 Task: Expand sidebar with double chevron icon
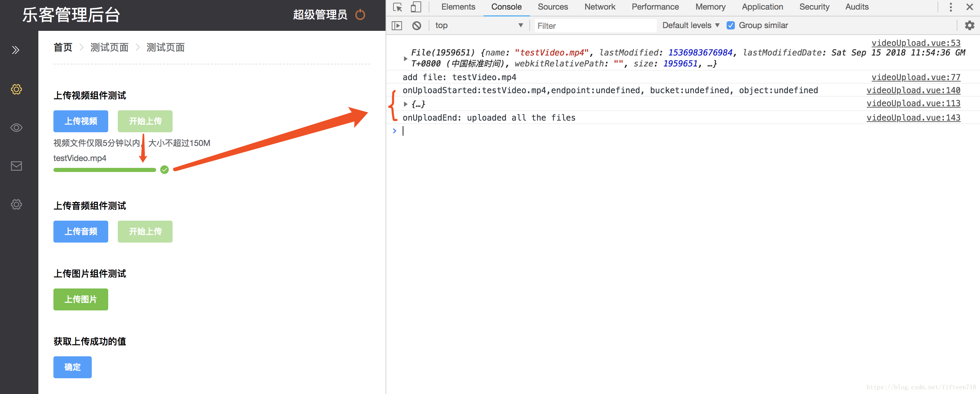pyautogui.click(x=16, y=50)
